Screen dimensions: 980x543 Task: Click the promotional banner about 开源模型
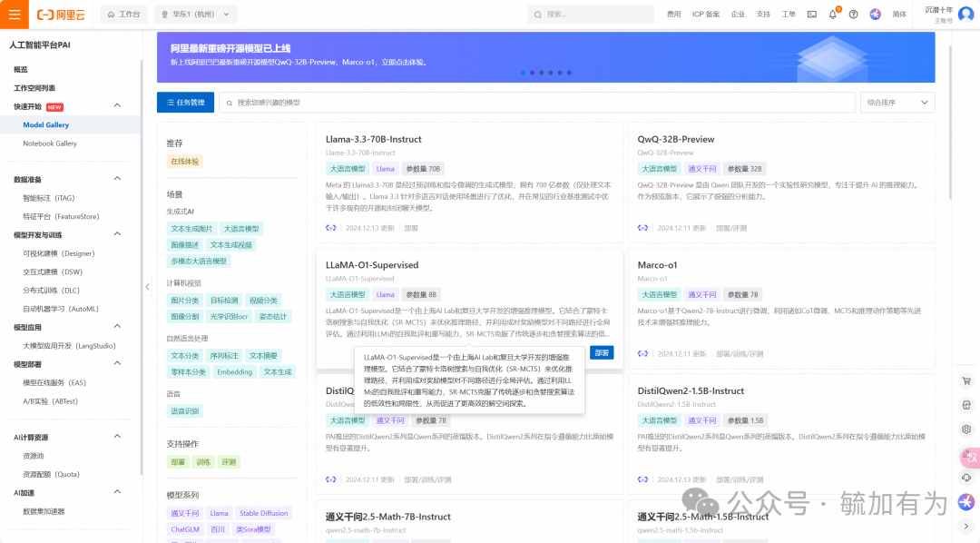tap(545, 57)
